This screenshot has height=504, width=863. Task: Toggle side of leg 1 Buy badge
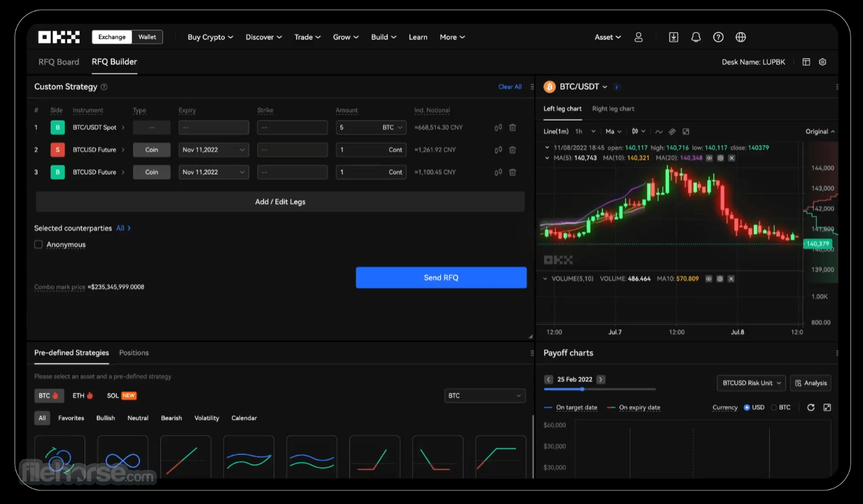pyautogui.click(x=58, y=127)
